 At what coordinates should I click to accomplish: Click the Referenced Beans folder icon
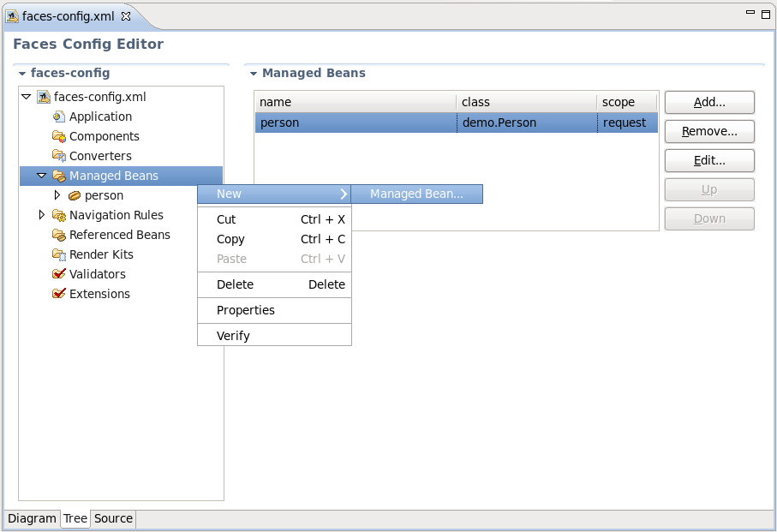(59, 235)
